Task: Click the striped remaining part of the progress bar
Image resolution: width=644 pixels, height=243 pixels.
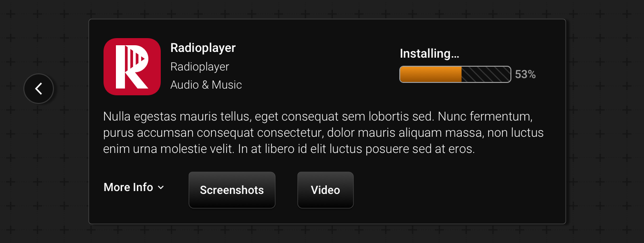Action: point(486,74)
